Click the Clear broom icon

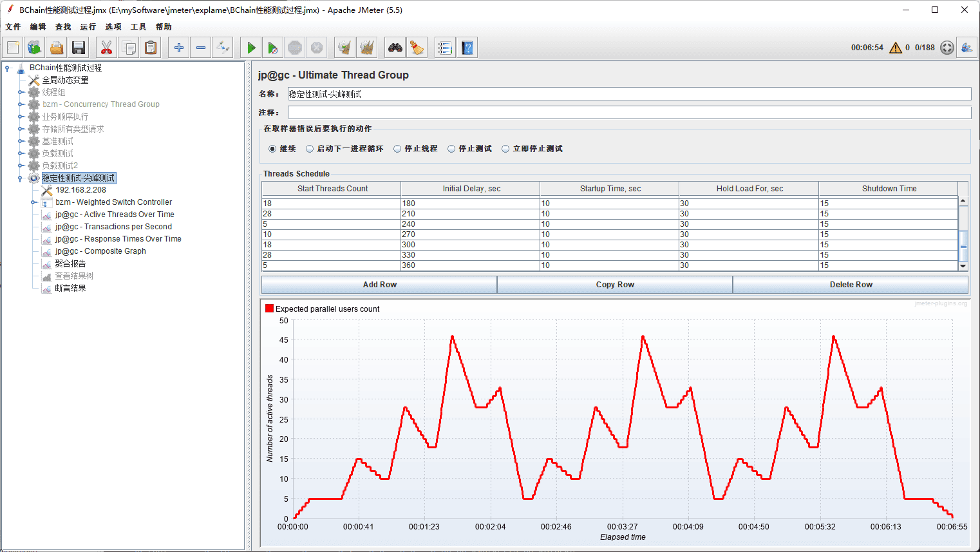click(417, 48)
